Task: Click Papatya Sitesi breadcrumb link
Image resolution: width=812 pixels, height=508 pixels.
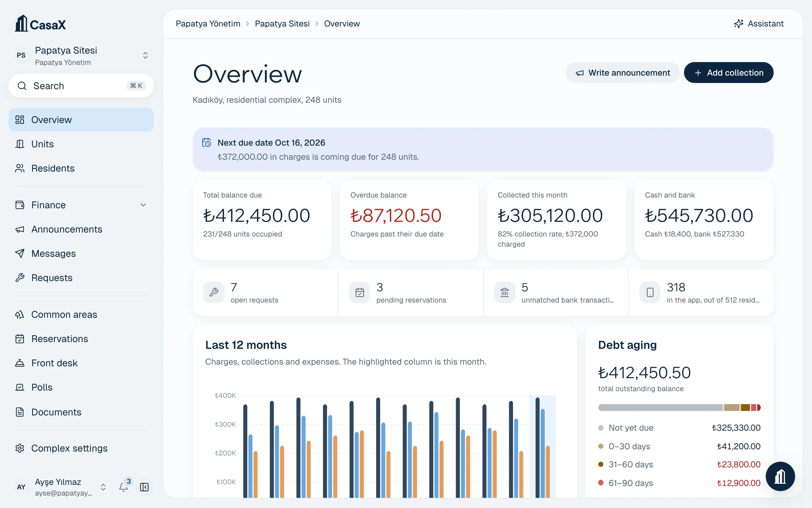Action: (x=282, y=23)
